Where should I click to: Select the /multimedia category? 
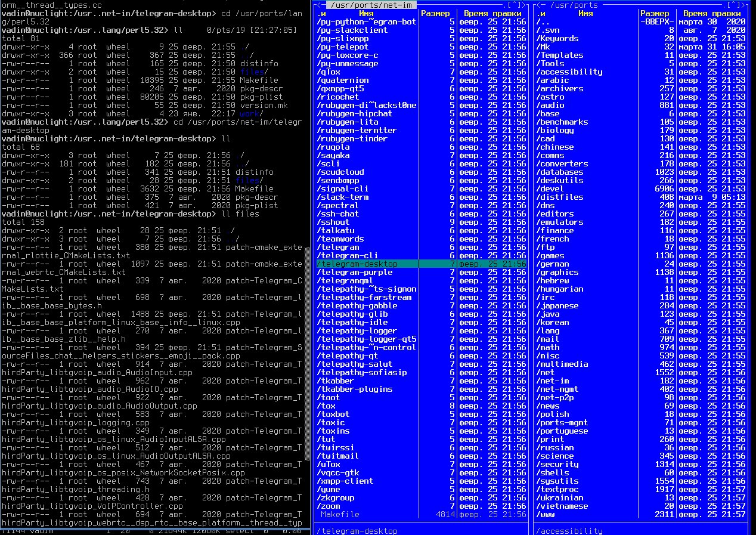point(641,364)
